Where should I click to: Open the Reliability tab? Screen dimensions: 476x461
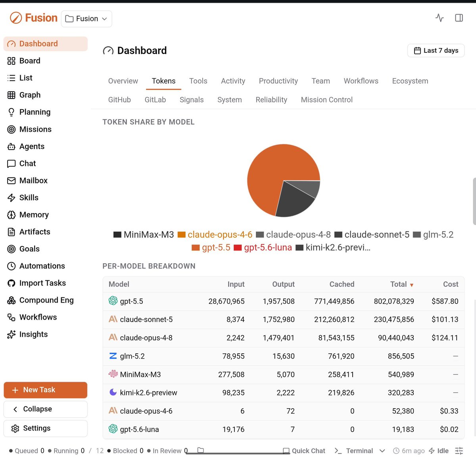click(271, 100)
